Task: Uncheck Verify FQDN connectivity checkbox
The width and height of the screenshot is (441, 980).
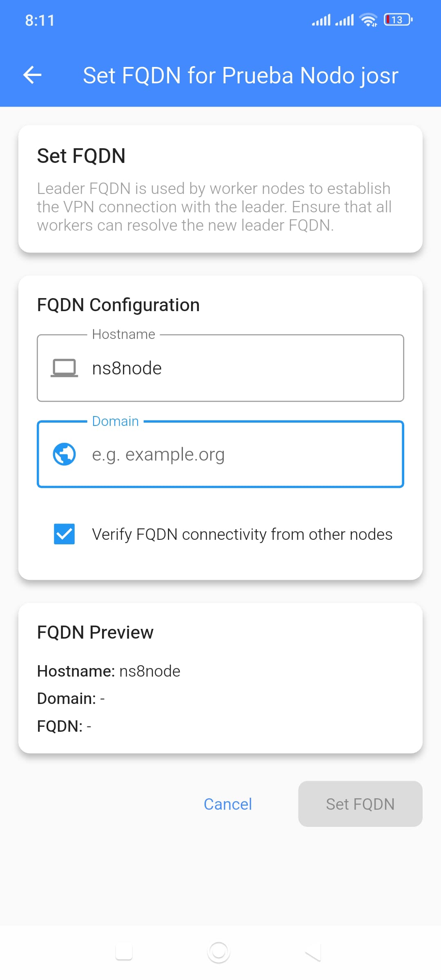Action: 64,534
